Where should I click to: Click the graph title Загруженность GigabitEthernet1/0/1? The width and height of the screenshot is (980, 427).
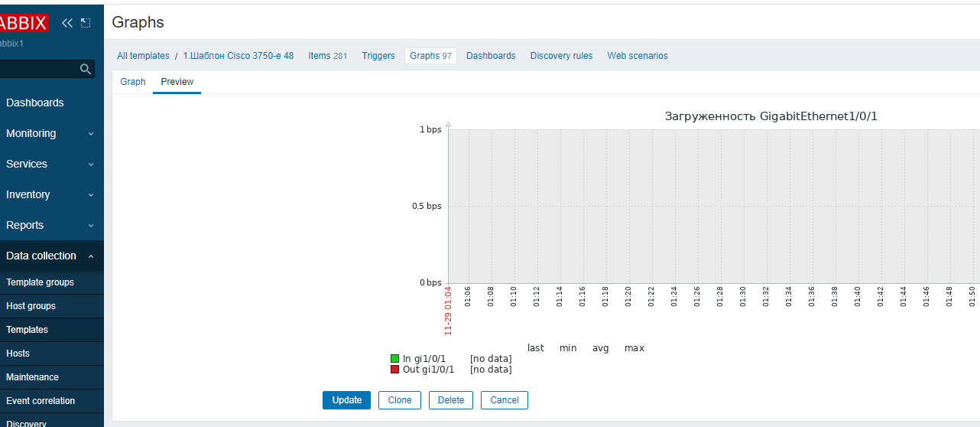tap(771, 116)
